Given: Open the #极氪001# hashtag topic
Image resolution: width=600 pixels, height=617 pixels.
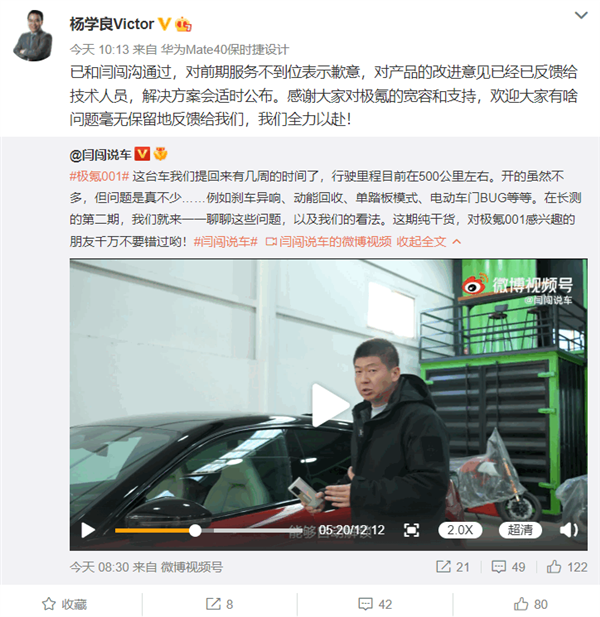Looking at the screenshot, I should (99, 176).
